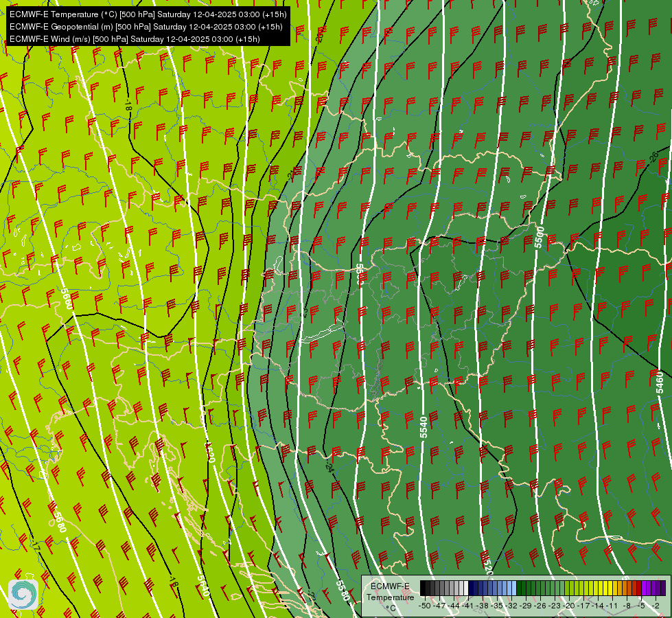
Task: Select the ECMWF-E Temperature 500 hPa title line
Action: point(148,14)
